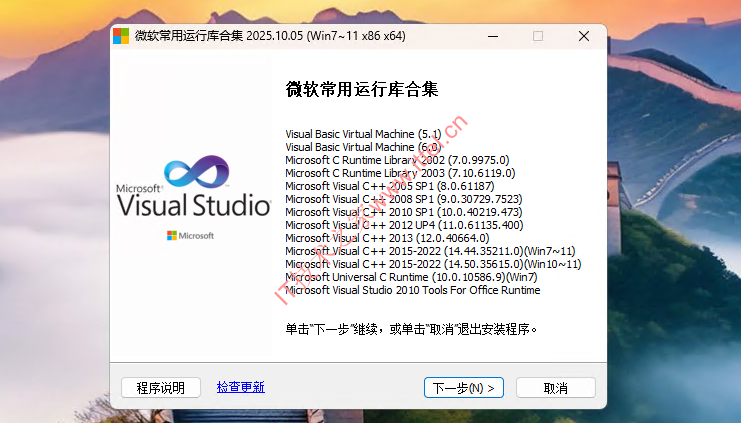Cancel setup with the 取消 button
Viewport: 741px width, 423px height.
point(555,388)
